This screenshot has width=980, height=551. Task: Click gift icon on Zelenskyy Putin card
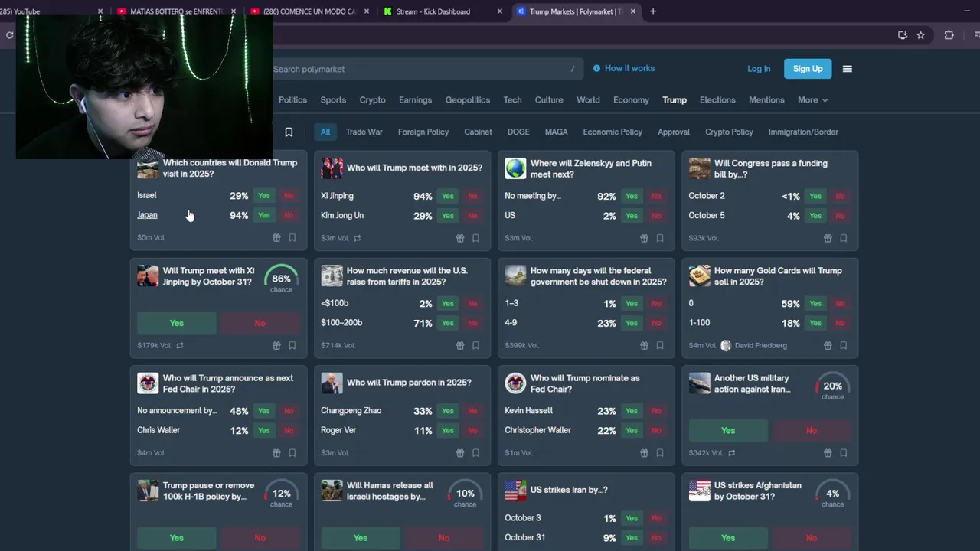(x=644, y=238)
